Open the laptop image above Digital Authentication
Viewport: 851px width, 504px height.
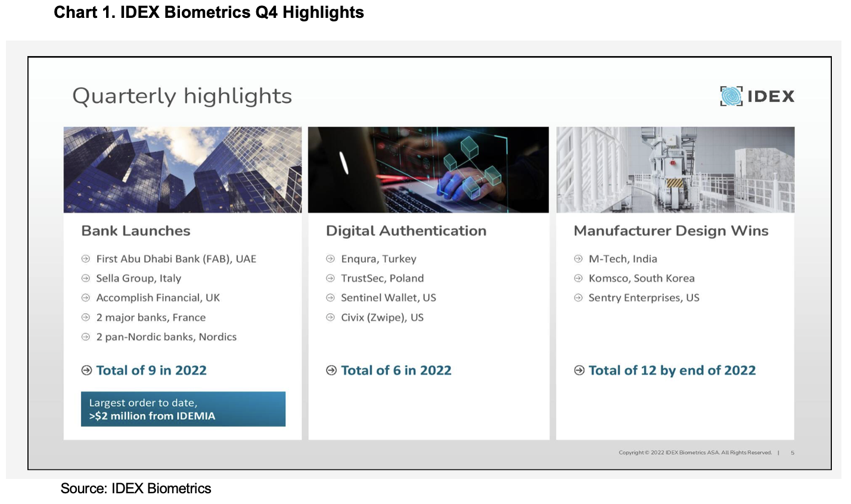428,170
